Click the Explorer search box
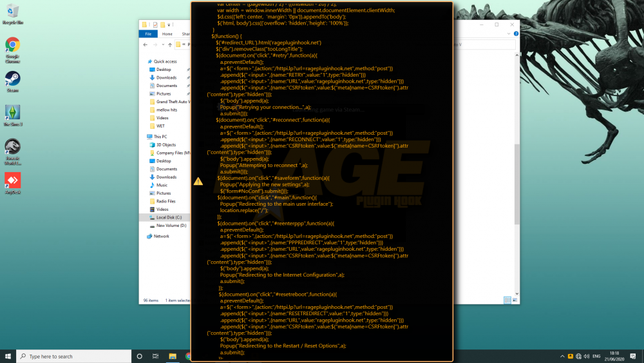Screen dimensions: 644x363 point(484,44)
